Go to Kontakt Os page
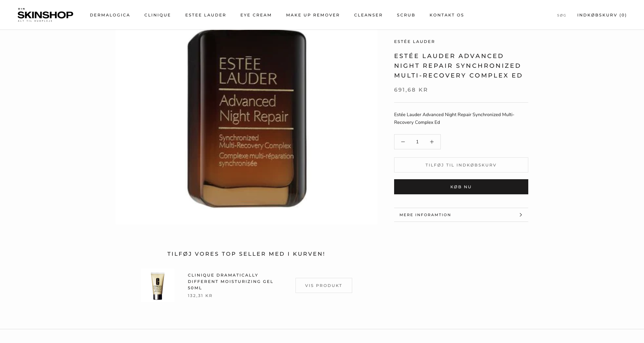Image resolution: width=644 pixels, height=343 pixels. pyautogui.click(x=447, y=15)
